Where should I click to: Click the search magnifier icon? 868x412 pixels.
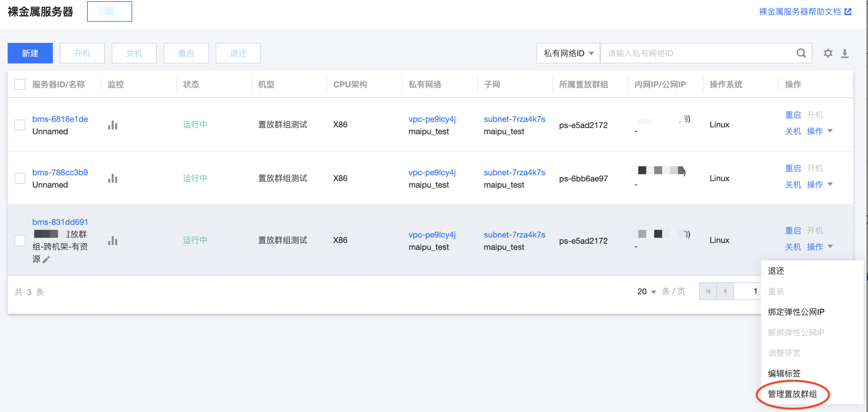click(x=801, y=53)
